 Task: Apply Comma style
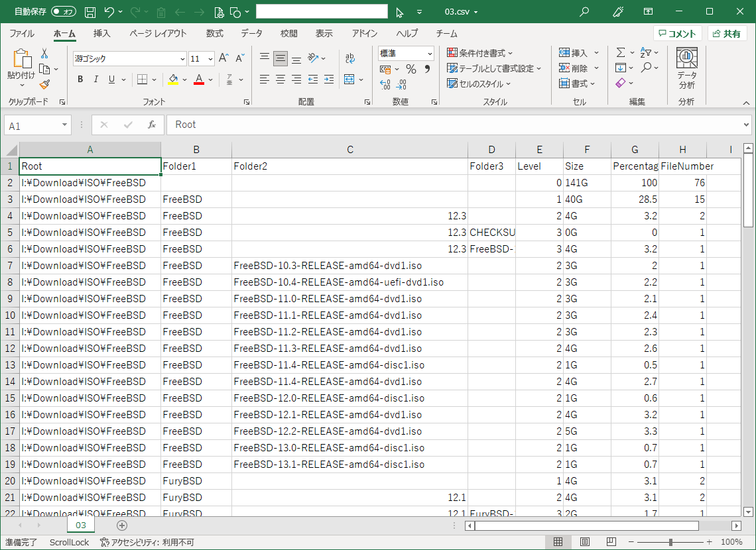pyautogui.click(x=427, y=70)
